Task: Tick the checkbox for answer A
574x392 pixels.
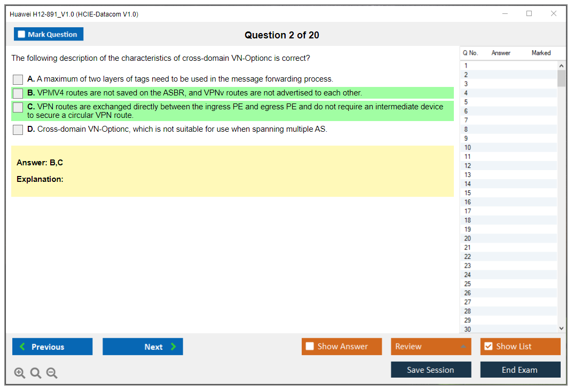Action: 18,79
